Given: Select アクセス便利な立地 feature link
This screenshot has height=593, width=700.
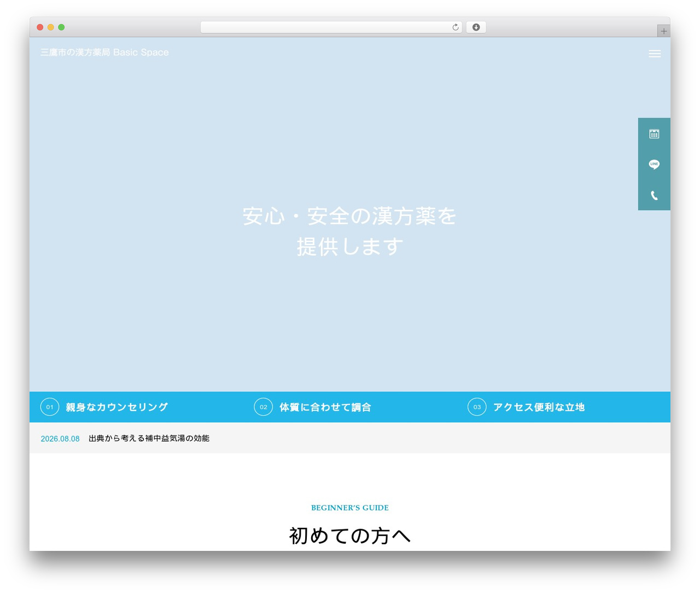Looking at the screenshot, I should coord(539,407).
